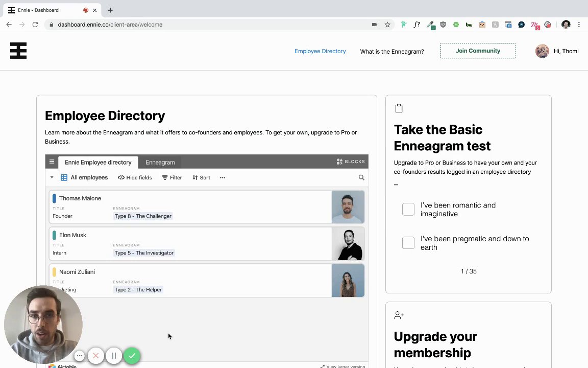
Task: Click the Join Community button
Action: [x=478, y=51]
